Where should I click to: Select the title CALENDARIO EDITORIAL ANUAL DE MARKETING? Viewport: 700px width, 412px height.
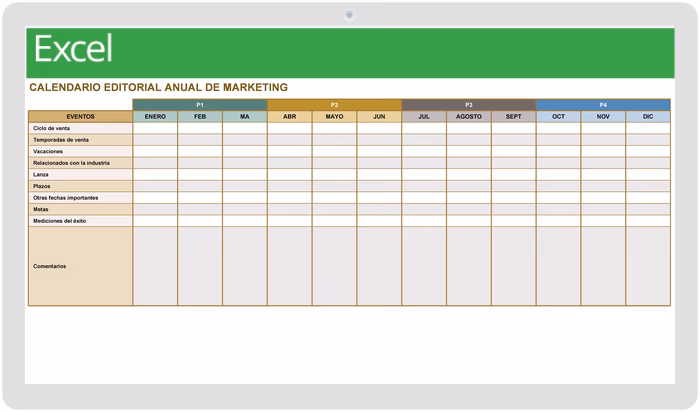159,88
